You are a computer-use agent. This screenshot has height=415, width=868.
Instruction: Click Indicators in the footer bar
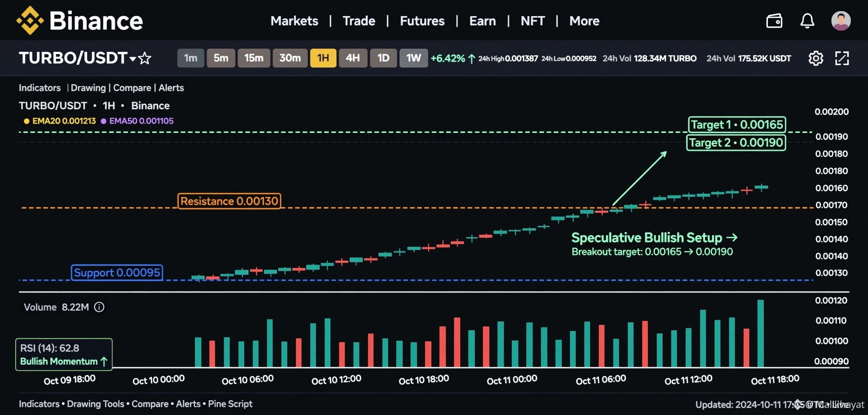39,404
